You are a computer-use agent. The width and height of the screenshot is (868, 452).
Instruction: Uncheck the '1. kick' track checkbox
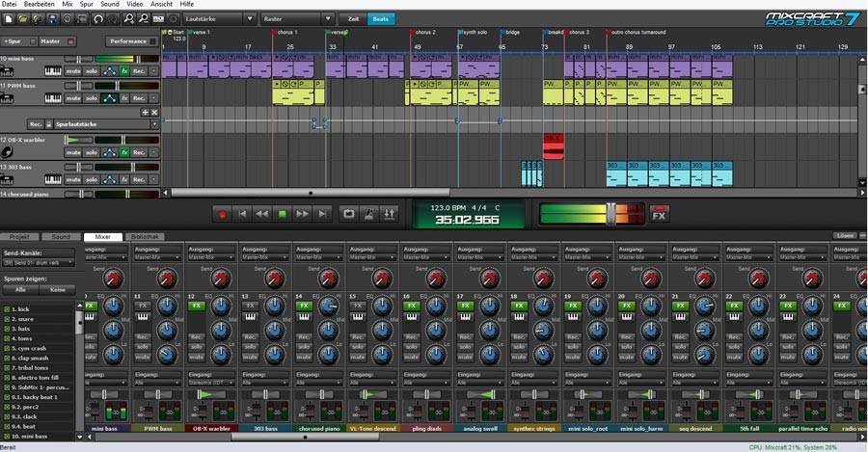point(7,308)
